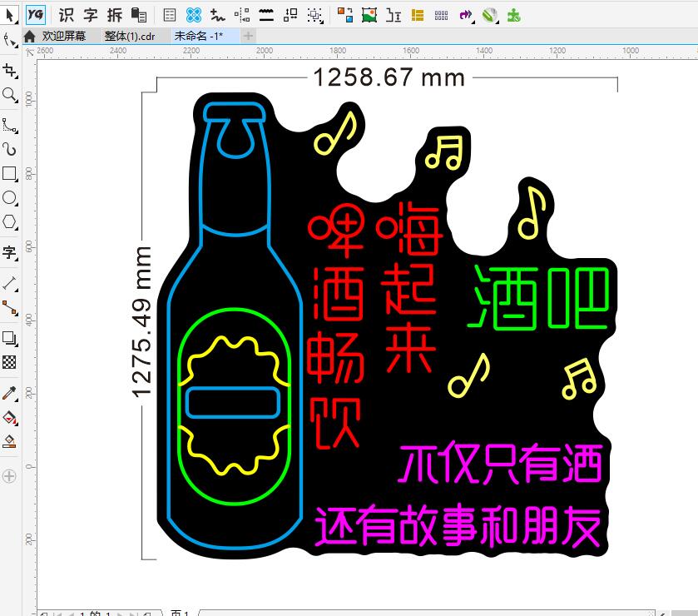Click the green 酒吧 neon text
The image size is (698, 616).
(x=538, y=297)
